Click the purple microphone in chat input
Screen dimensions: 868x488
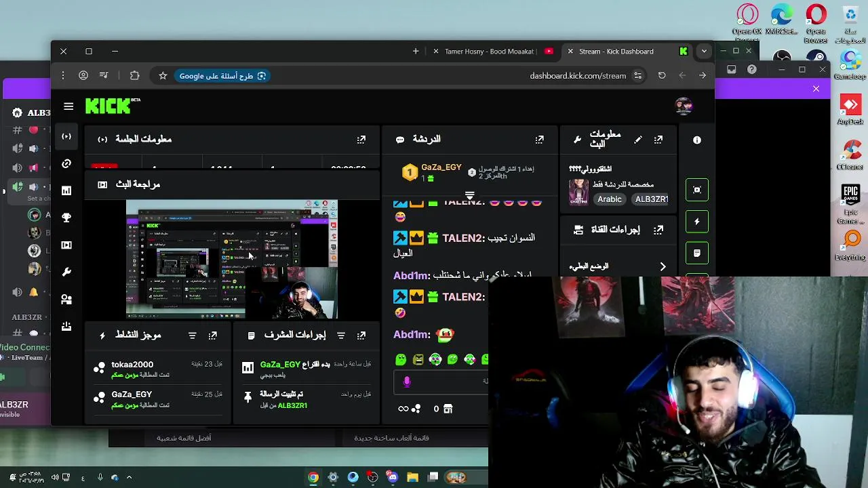407,382
